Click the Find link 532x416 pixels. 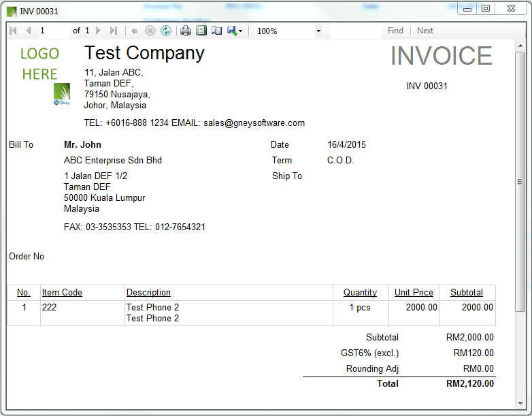pos(396,31)
